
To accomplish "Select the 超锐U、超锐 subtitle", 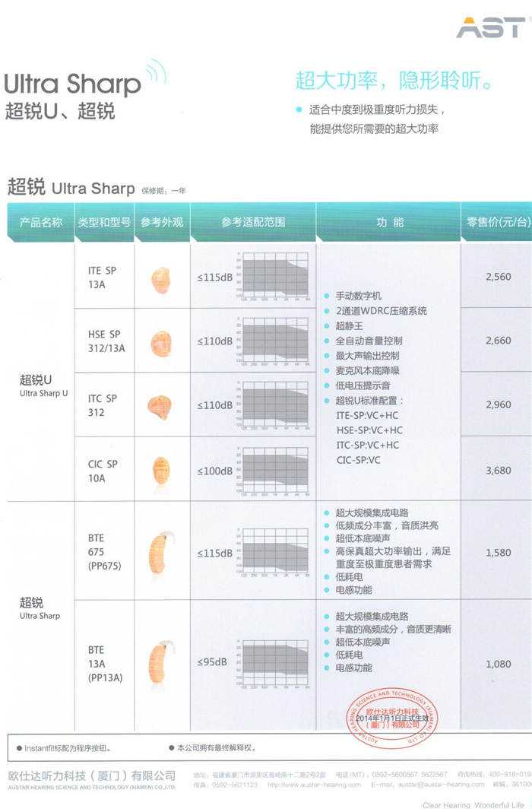I will [60, 111].
